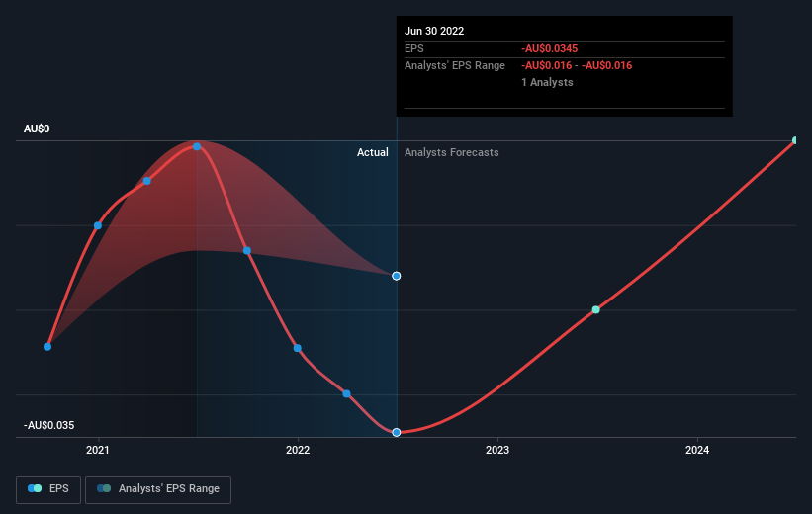Viewport: 812px width, 514px height.
Task: Click the 2024 x-axis label
Action: click(697, 451)
